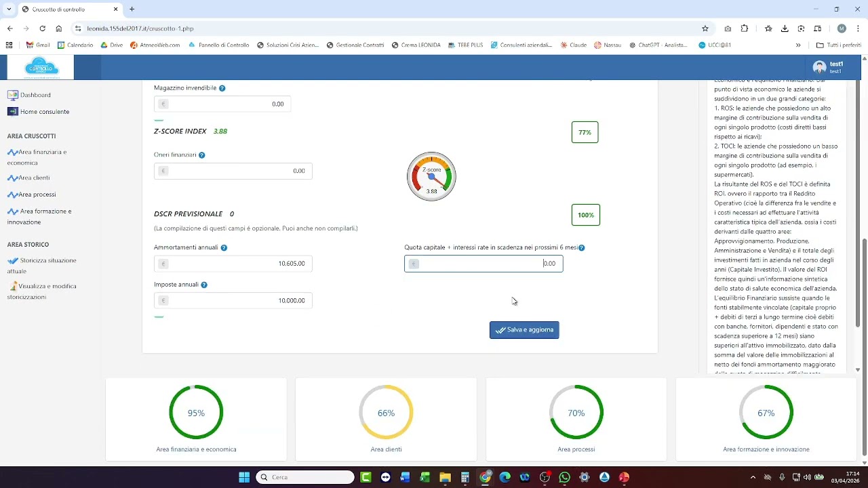Open Storicizza situazione attuale link
The width and height of the screenshot is (868, 488).
tap(47, 265)
